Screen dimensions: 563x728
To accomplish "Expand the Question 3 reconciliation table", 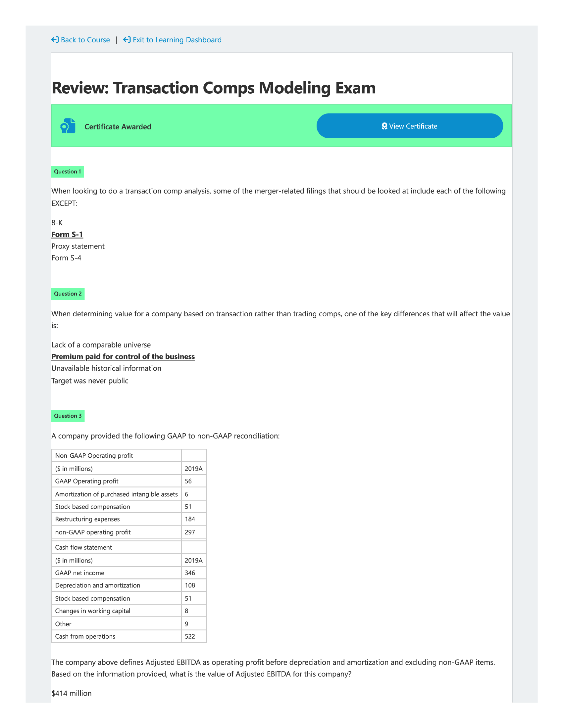I will (x=129, y=547).
